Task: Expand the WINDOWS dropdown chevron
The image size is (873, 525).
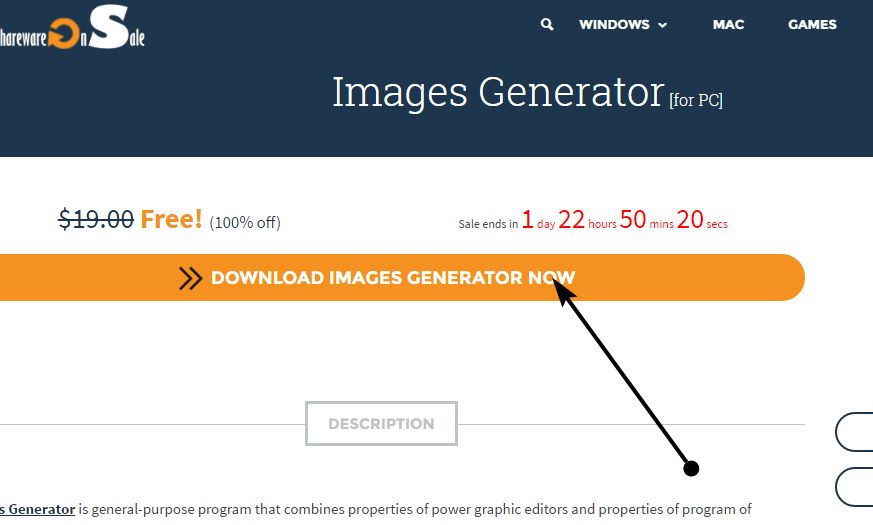Action: coord(663,25)
